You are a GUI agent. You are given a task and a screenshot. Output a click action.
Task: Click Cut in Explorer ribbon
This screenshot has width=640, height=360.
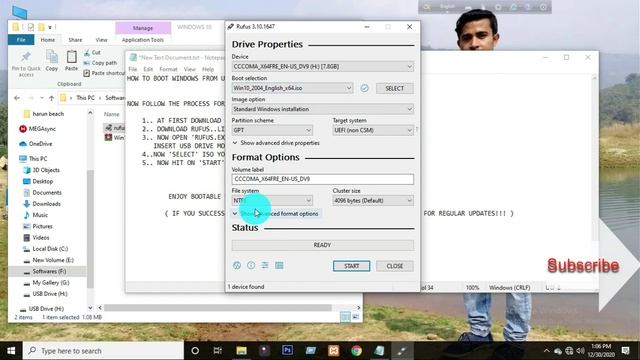(92, 52)
